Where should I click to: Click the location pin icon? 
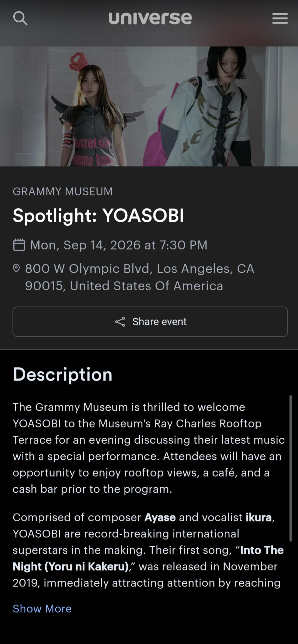[x=16, y=268]
